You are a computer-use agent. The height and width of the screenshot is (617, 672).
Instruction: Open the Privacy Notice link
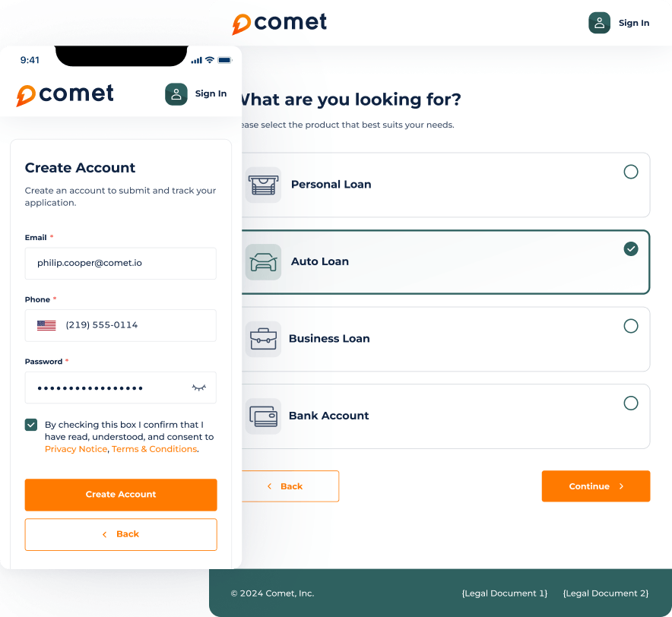(76, 449)
